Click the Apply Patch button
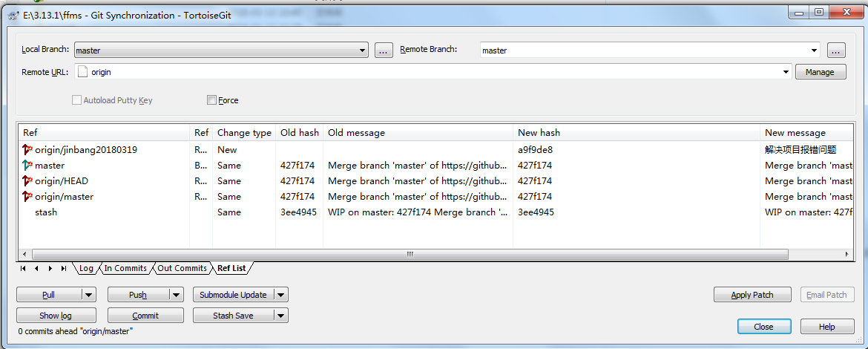Screen dimensions: 868x349 pyautogui.click(x=752, y=295)
